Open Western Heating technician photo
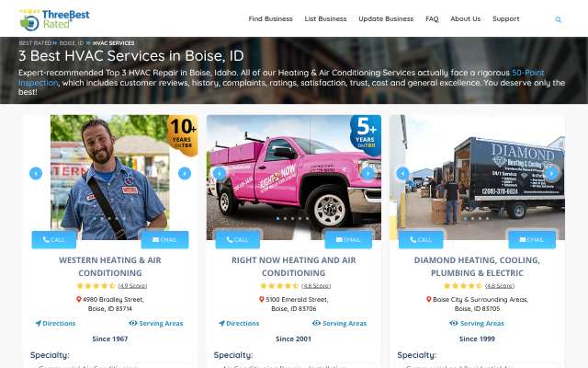The width and height of the screenshot is (588, 368). 110,178
